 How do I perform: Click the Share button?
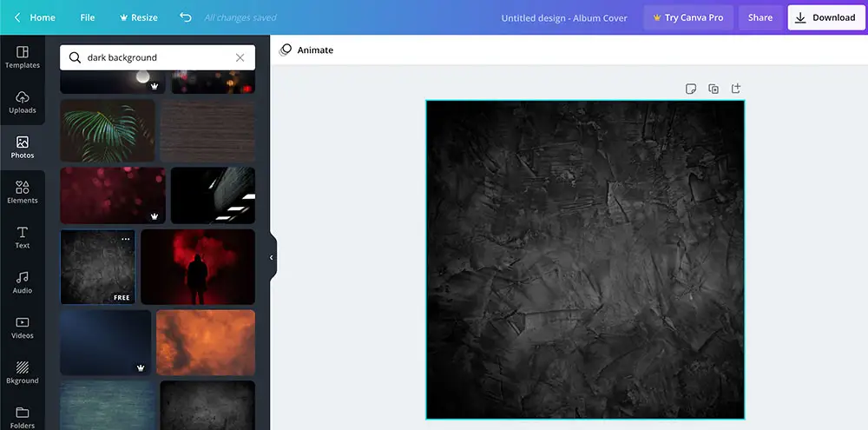pos(760,17)
